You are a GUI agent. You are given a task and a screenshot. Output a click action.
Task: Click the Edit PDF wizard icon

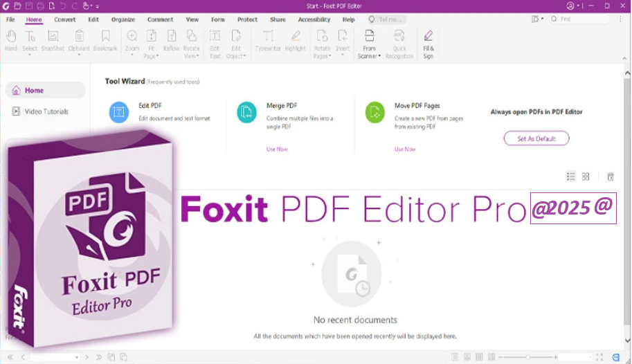(x=119, y=111)
